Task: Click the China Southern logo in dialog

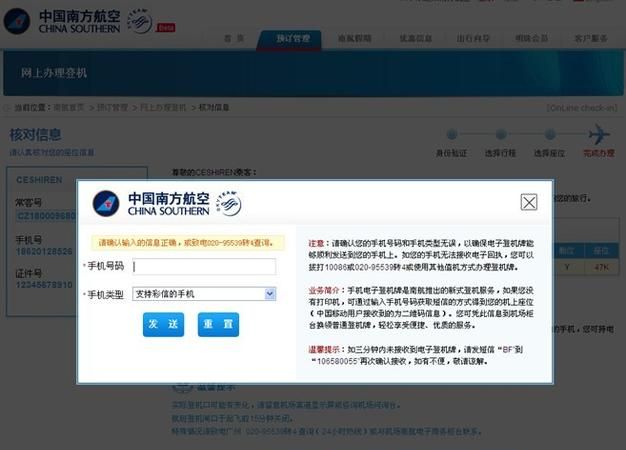Action: tap(151, 204)
